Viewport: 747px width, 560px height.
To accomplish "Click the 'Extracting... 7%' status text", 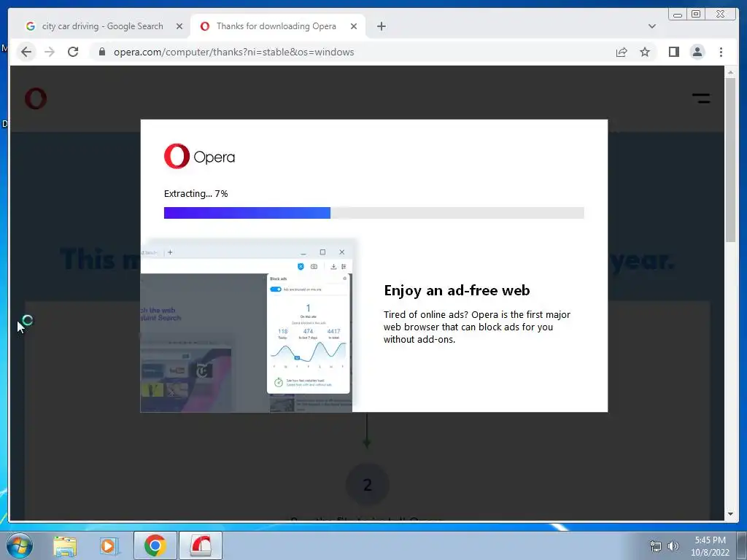I will click(196, 194).
